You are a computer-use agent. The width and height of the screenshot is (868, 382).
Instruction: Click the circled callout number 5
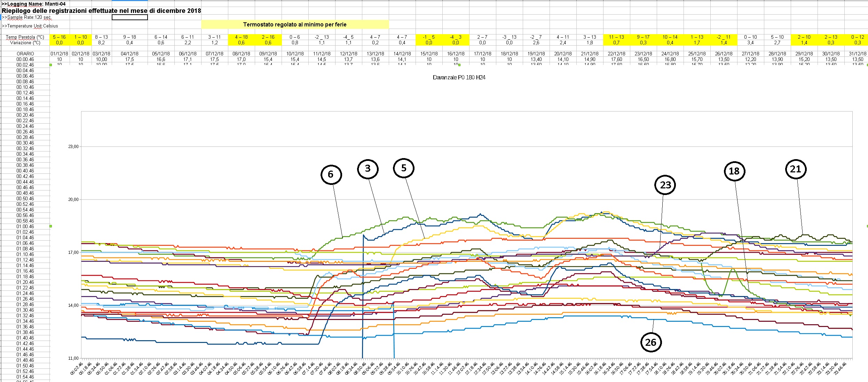click(404, 168)
